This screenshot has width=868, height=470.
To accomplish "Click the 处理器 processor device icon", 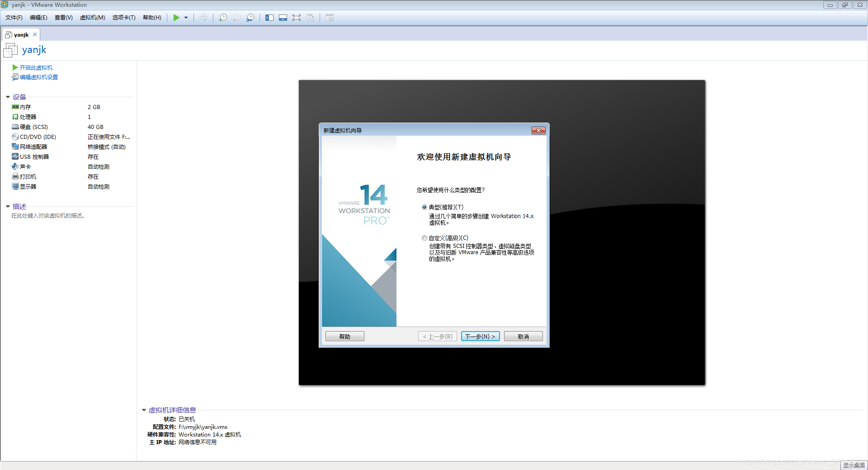I will [x=15, y=117].
